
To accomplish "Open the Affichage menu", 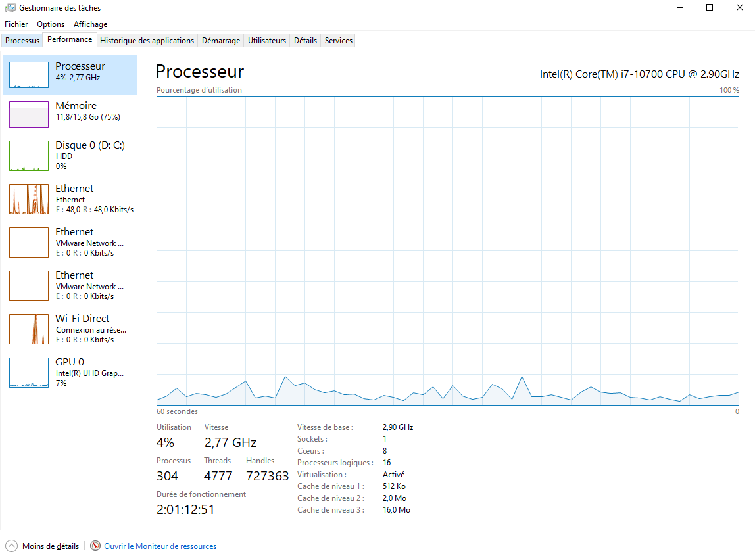I will (x=90, y=24).
